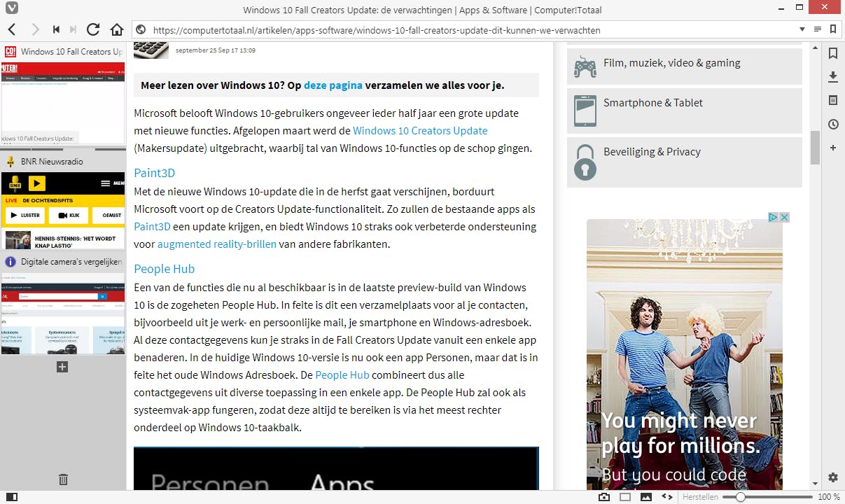Reset zoom with the Herstellen button
This screenshot has height=504, width=845.
tap(700, 496)
